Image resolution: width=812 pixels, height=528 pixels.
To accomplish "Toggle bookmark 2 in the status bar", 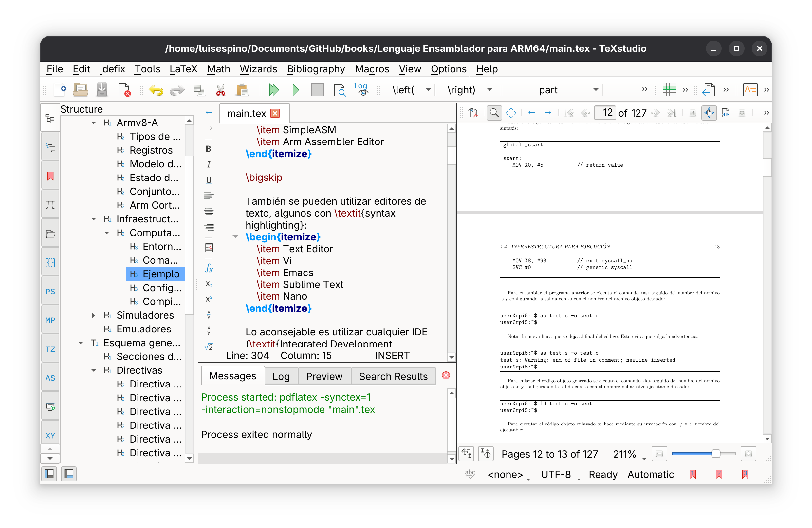I will (719, 474).
